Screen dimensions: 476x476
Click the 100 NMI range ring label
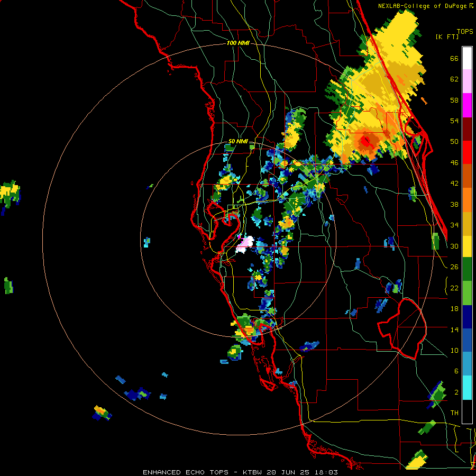(238, 43)
